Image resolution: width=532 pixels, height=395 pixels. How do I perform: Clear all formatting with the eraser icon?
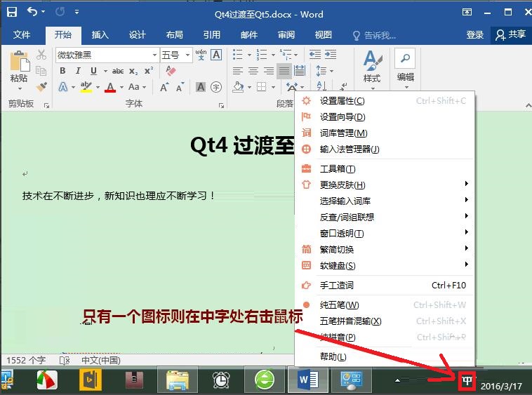coord(171,71)
